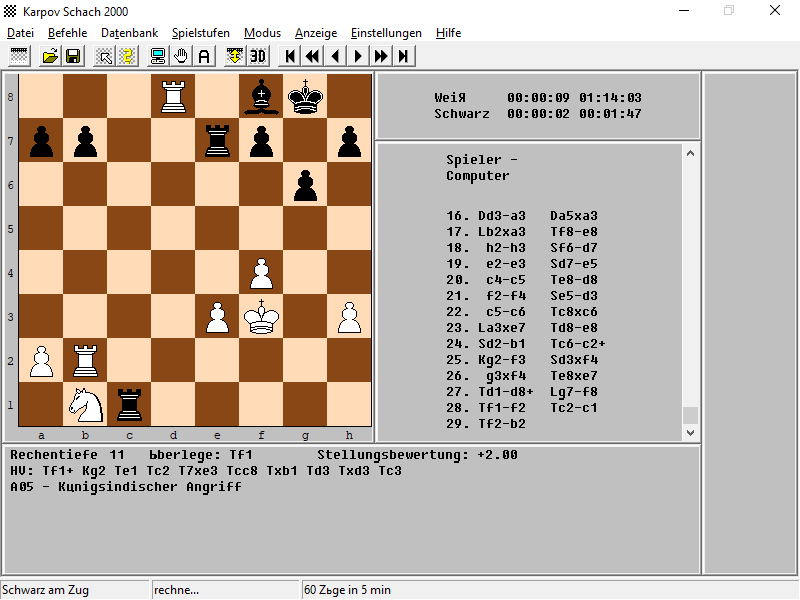Select the white rook on d8

tap(173, 96)
